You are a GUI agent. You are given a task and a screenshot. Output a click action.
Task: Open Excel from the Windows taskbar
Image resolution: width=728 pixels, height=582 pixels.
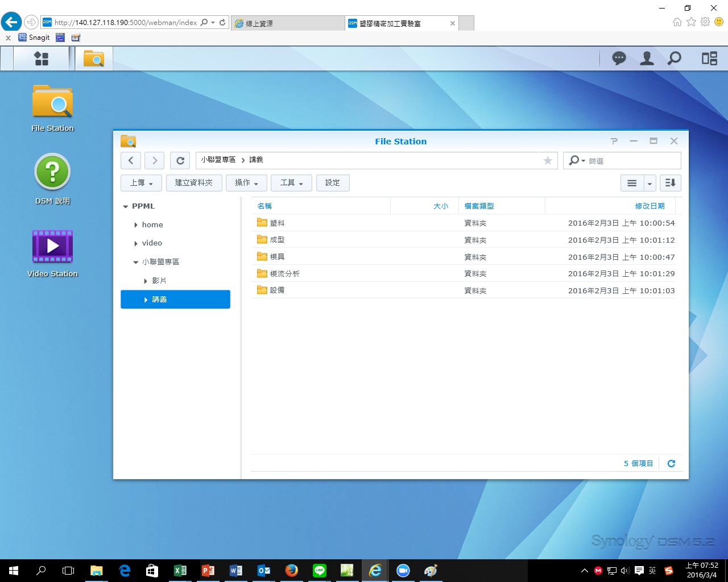(180, 570)
